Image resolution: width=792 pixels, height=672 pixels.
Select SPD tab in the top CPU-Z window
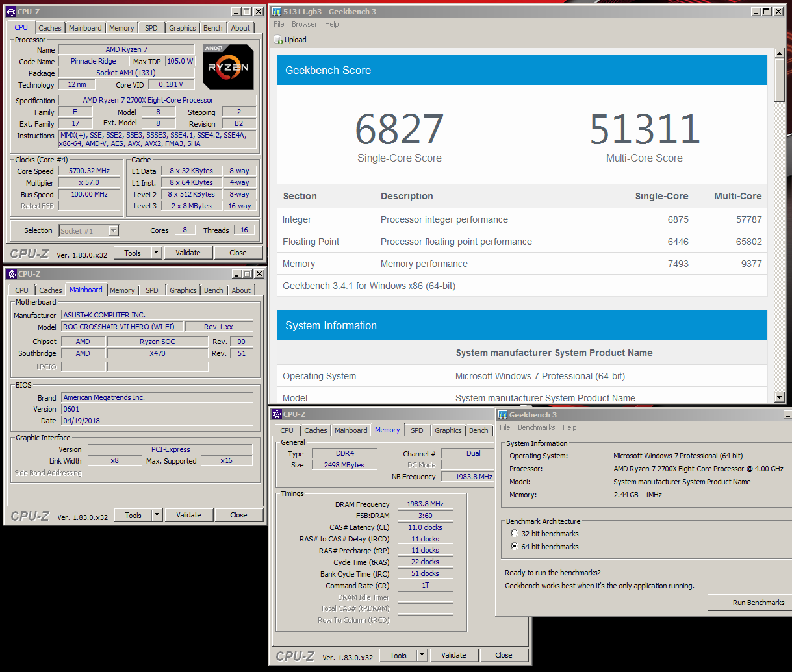pyautogui.click(x=151, y=28)
